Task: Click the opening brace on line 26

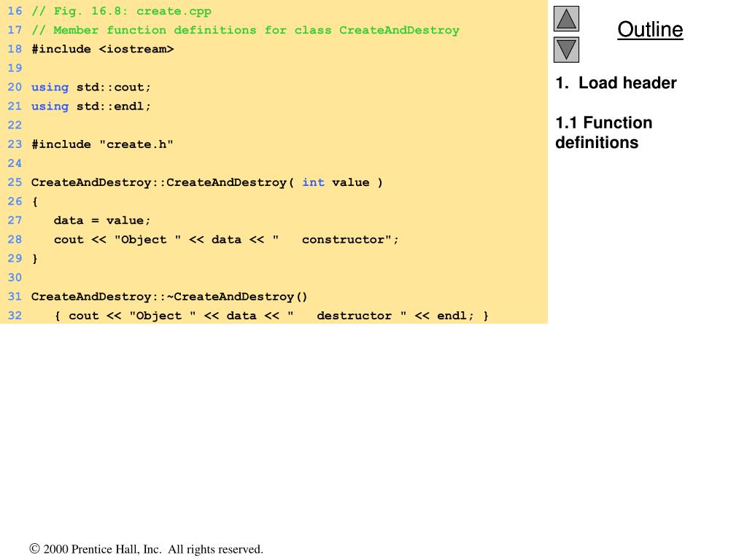Action: [x=35, y=201]
